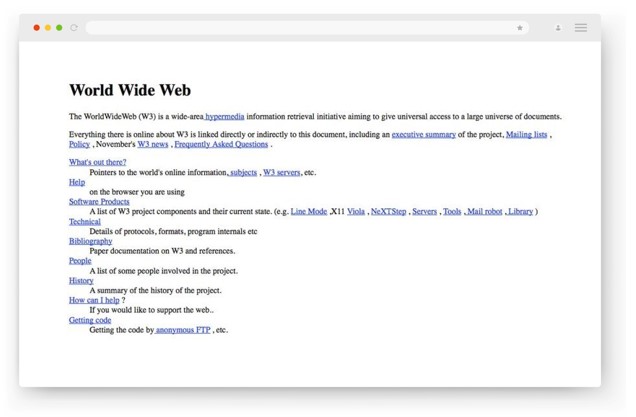Follow the People link

click(x=80, y=261)
